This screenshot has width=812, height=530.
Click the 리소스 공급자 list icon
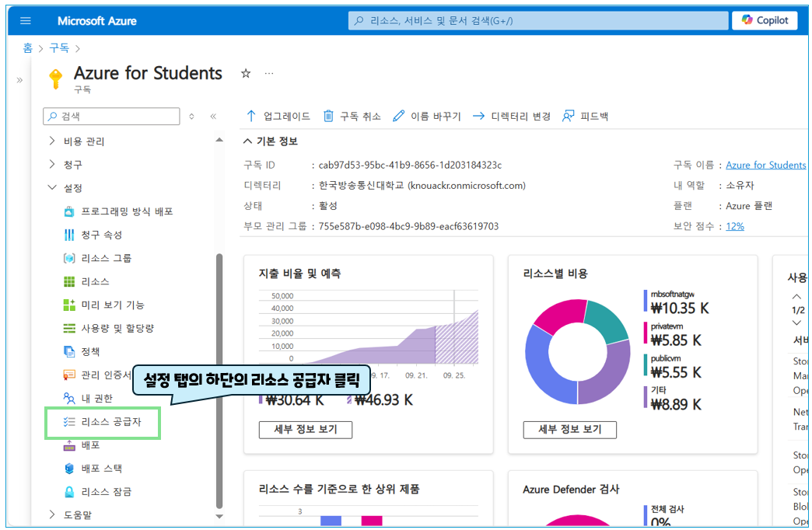pos(69,422)
